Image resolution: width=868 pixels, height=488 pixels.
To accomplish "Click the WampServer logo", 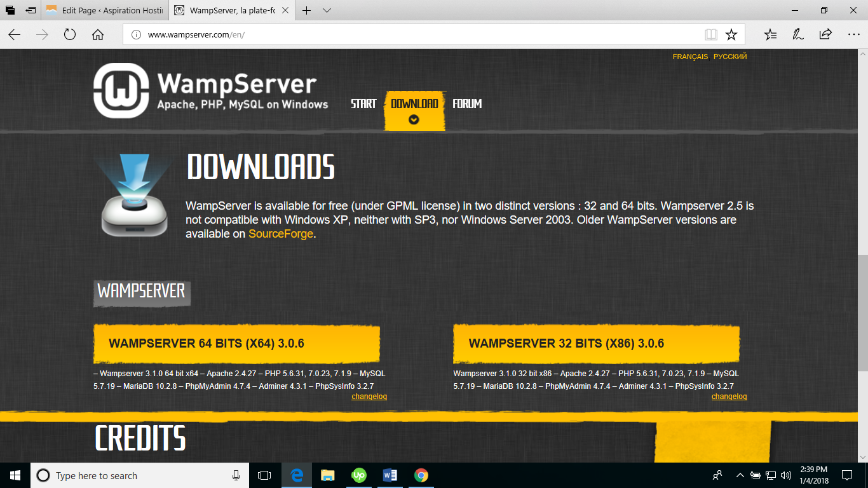I will point(211,91).
